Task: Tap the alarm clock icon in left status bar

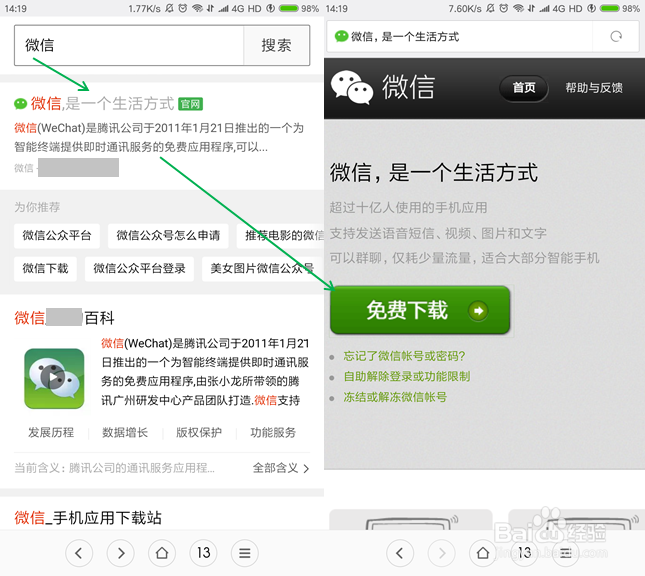Action: 183,8
